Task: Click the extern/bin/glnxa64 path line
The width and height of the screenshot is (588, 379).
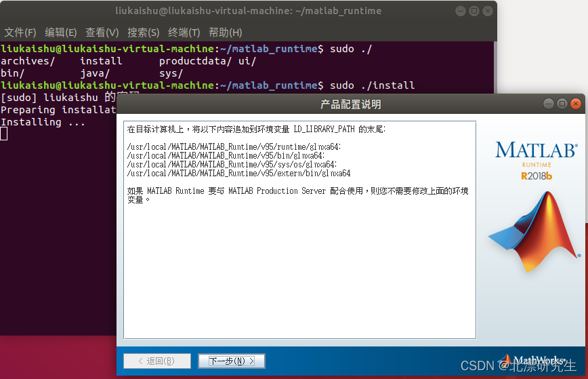Action: [239, 174]
